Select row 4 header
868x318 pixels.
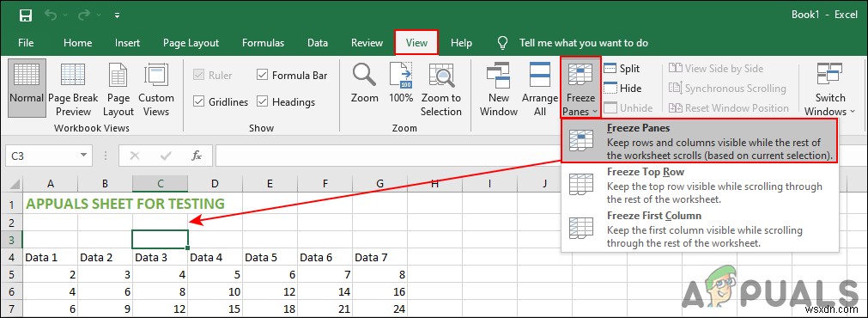coord(11,257)
